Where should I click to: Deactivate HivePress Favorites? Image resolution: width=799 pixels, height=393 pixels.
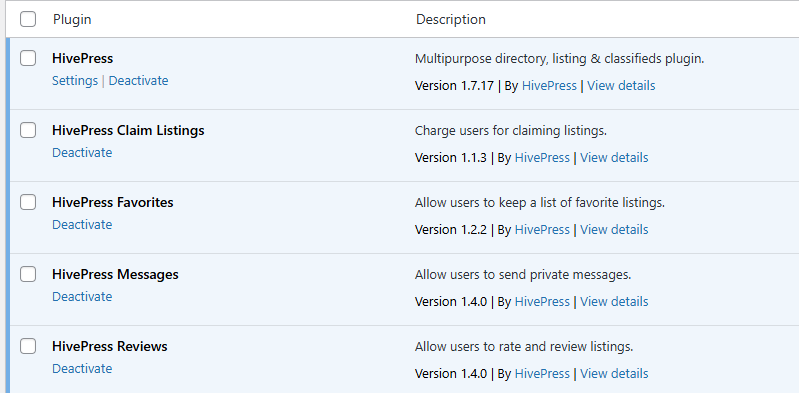[x=82, y=224]
